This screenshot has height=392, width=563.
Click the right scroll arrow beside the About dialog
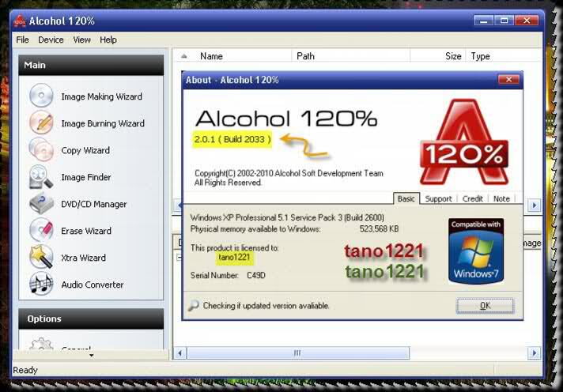click(x=534, y=205)
